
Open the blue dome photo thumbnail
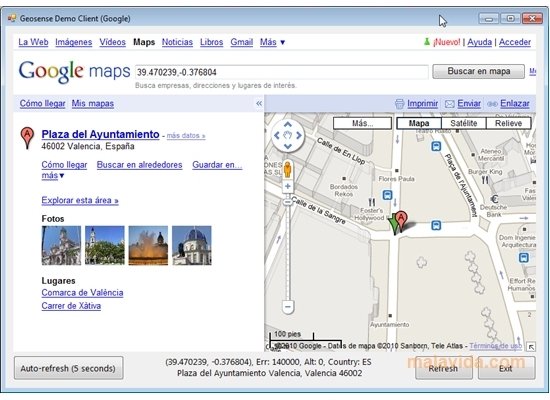192,245
